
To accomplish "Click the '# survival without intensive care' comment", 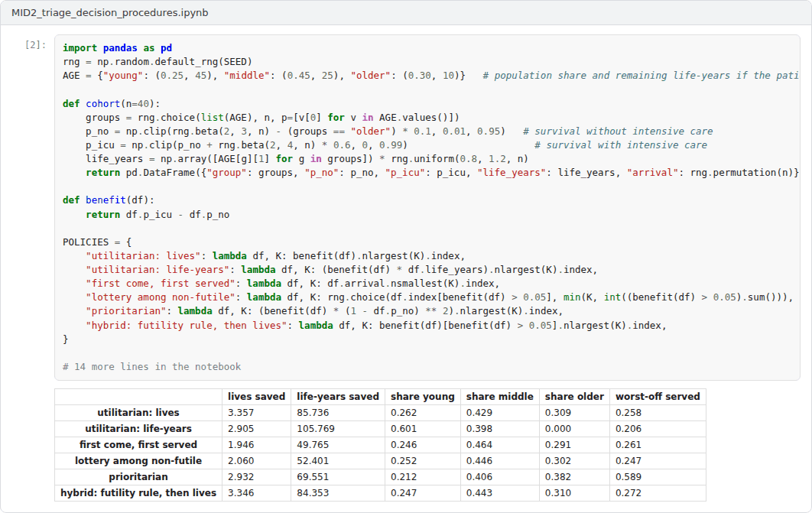I will tap(618, 131).
